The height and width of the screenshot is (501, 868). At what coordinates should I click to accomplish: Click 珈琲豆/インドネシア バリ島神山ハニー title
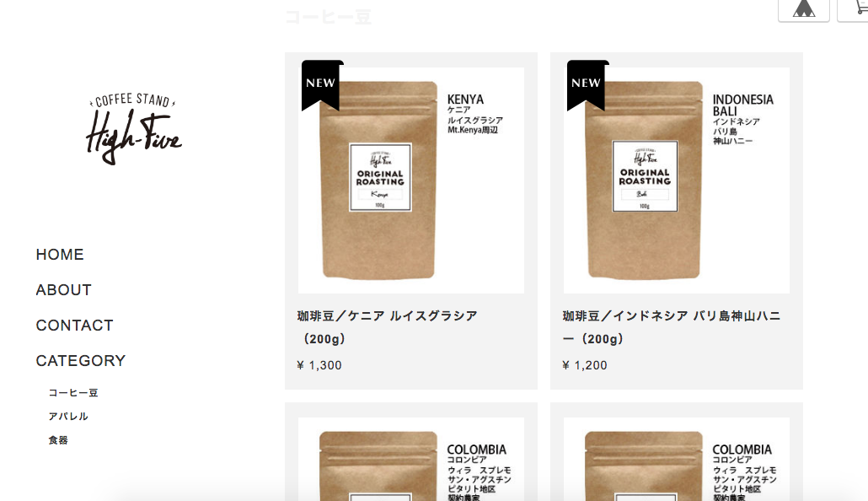click(672, 327)
